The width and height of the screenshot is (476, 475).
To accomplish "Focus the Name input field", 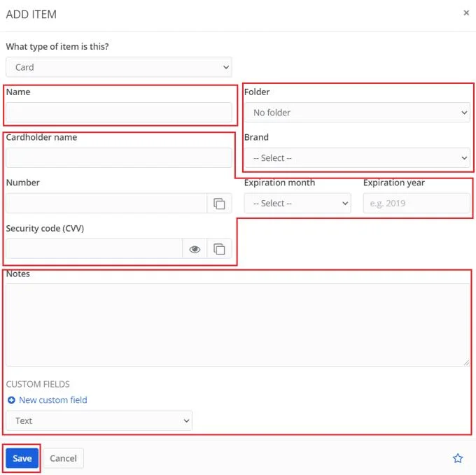I will [x=119, y=113].
